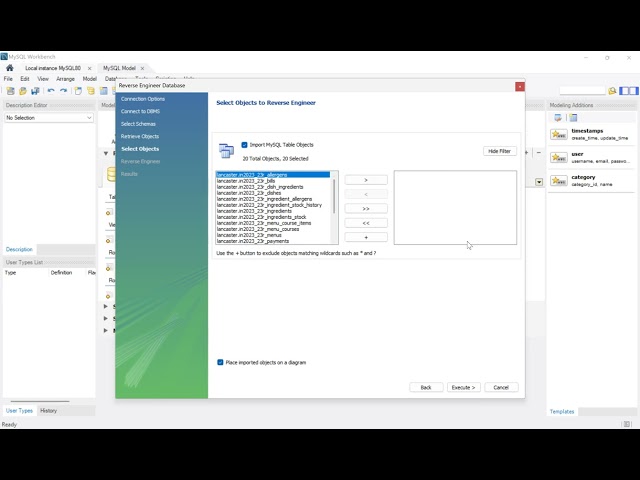This screenshot has height=480, width=640.
Task: Open the Arrange menu
Action: (x=65, y=78)
